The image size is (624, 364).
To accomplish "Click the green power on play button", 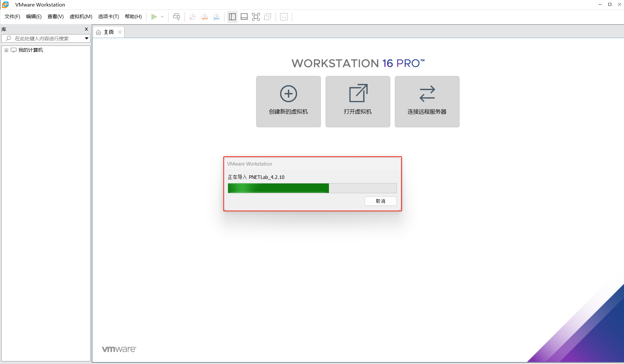I will click(154, 17).
